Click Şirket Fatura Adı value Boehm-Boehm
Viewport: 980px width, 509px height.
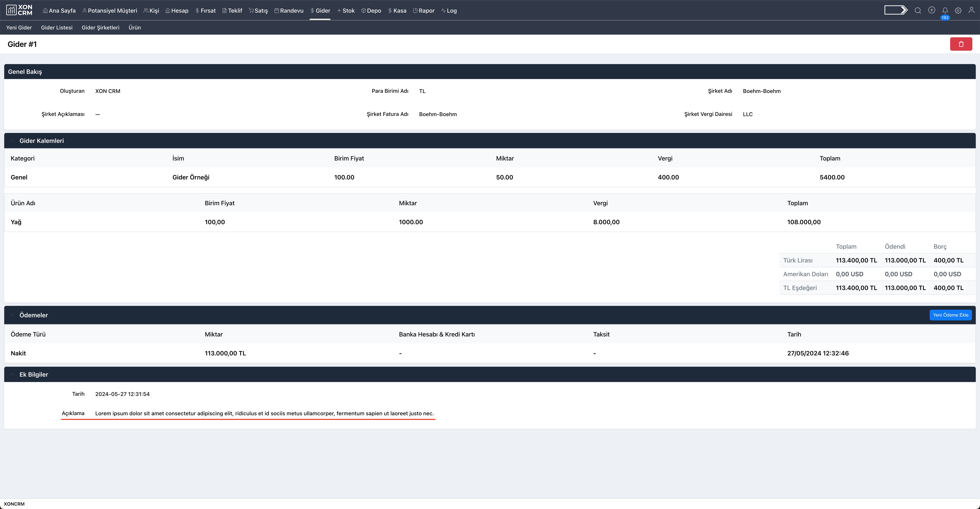click(438, 114)
